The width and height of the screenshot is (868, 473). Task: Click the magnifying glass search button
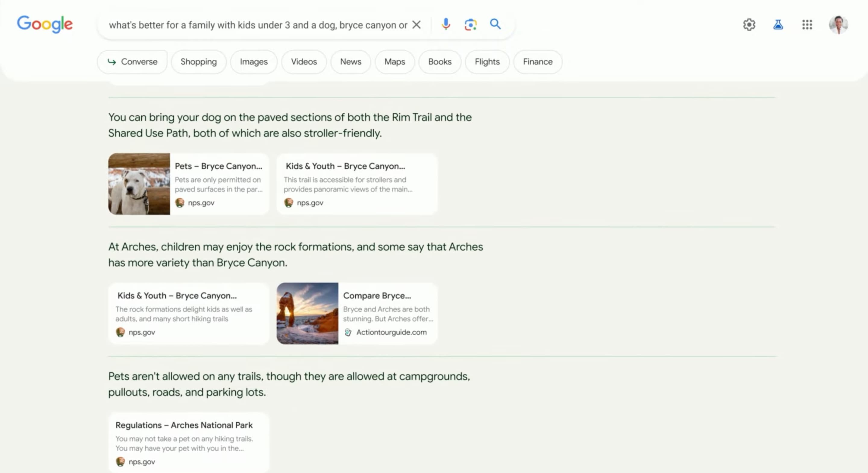coord(495,24)
